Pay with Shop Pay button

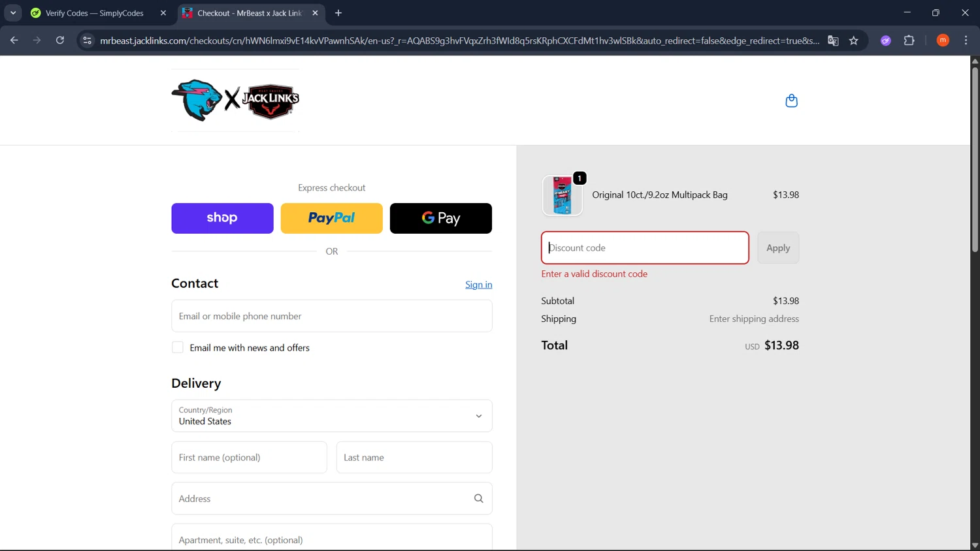222,218
